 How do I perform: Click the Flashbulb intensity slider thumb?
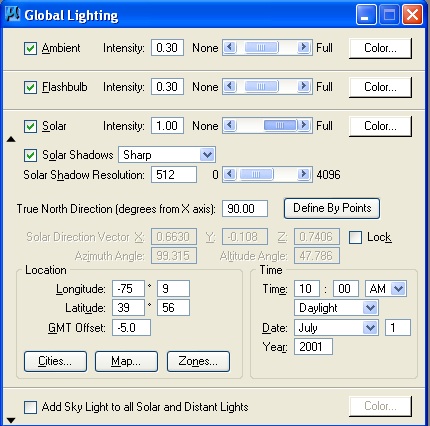tap(261, 86)
